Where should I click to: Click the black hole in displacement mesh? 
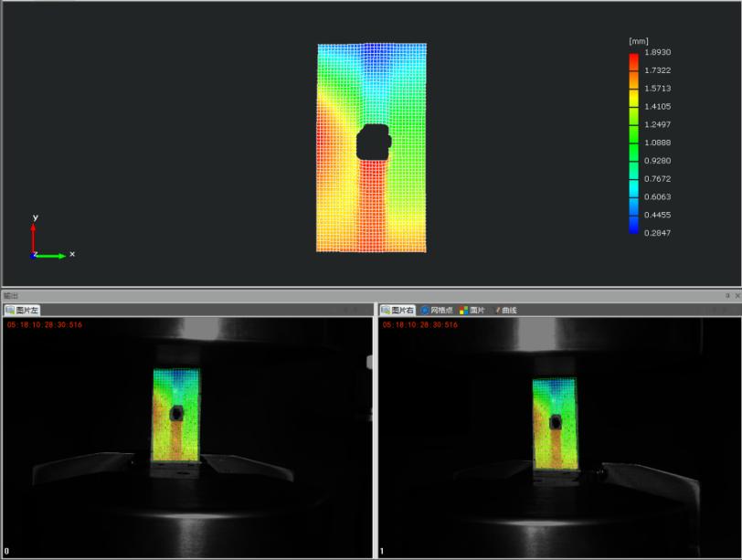pos(372,143)
